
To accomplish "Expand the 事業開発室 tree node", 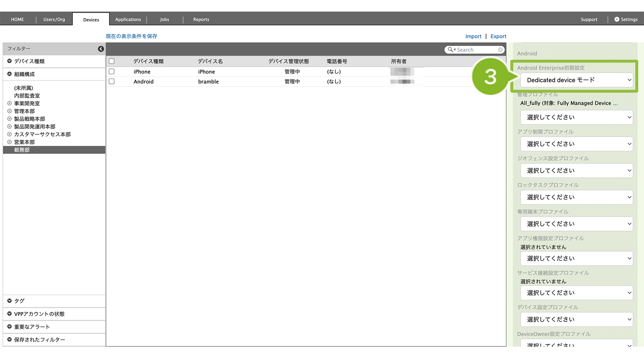I will [x=9, y=104].
